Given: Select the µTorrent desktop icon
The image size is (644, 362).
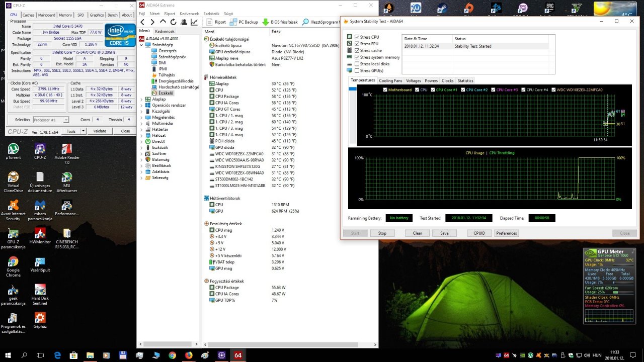Looking at the screenshot, I should tap(13, 152).
